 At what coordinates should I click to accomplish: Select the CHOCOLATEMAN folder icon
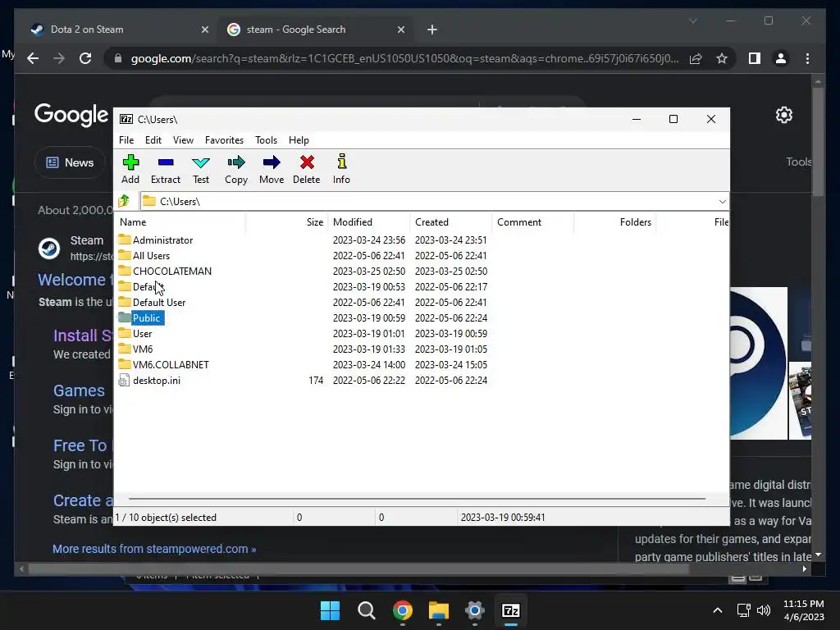[x=125, y=271]
